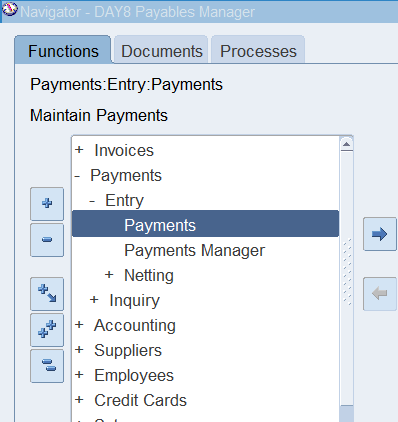This screenshot has height=422, width=398.
Task: Select the Credit Cards tree label
Action: click(x=140, y=400)
